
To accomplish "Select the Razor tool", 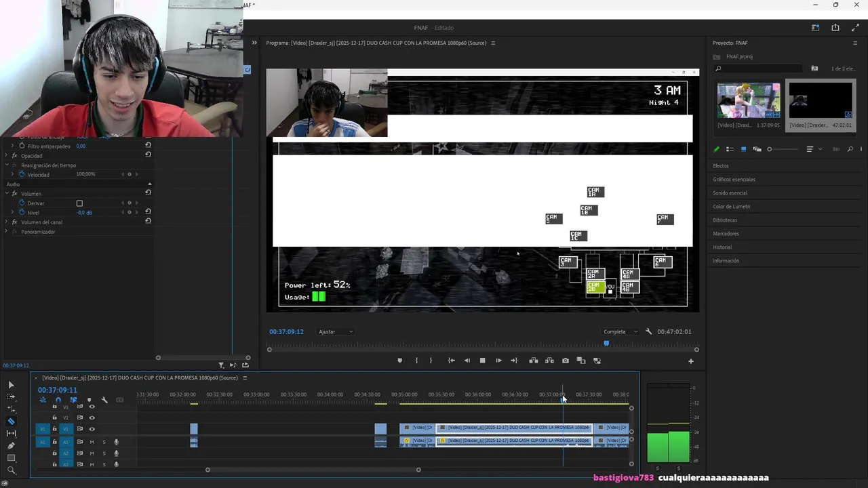I will pyautogui.click(x=11, y=422).
